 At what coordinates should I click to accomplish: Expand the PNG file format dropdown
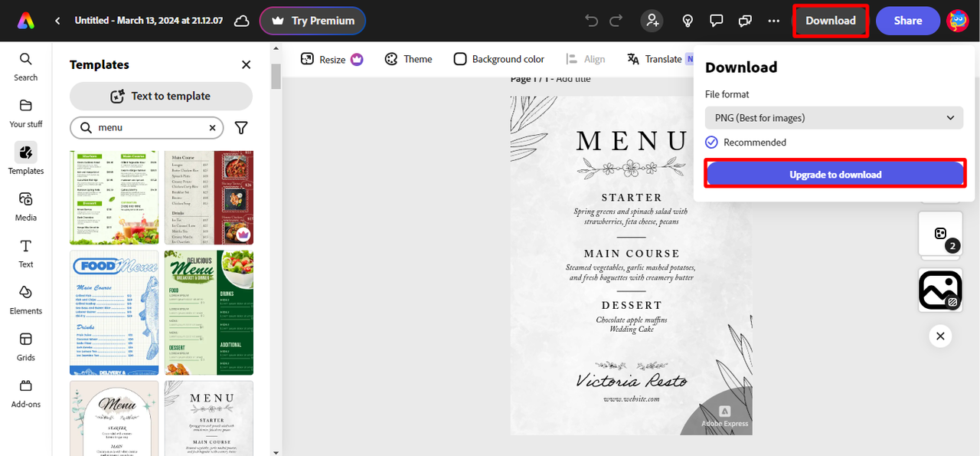click(834, 118)
